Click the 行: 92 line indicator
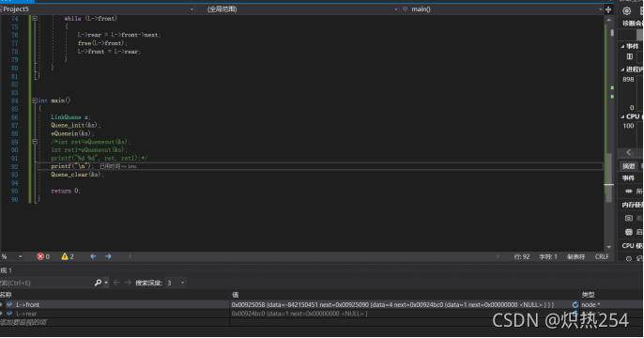 522,256
